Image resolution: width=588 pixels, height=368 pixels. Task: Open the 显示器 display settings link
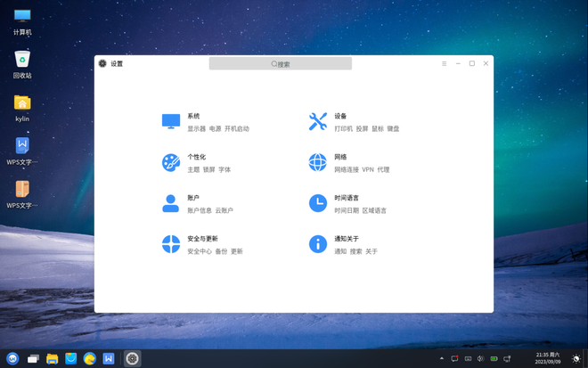[196, 129]
